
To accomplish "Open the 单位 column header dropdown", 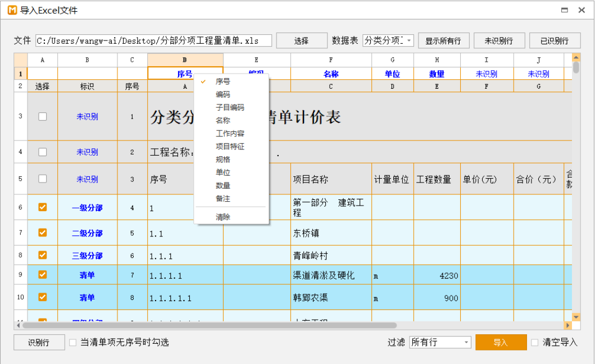I will 392,74.
